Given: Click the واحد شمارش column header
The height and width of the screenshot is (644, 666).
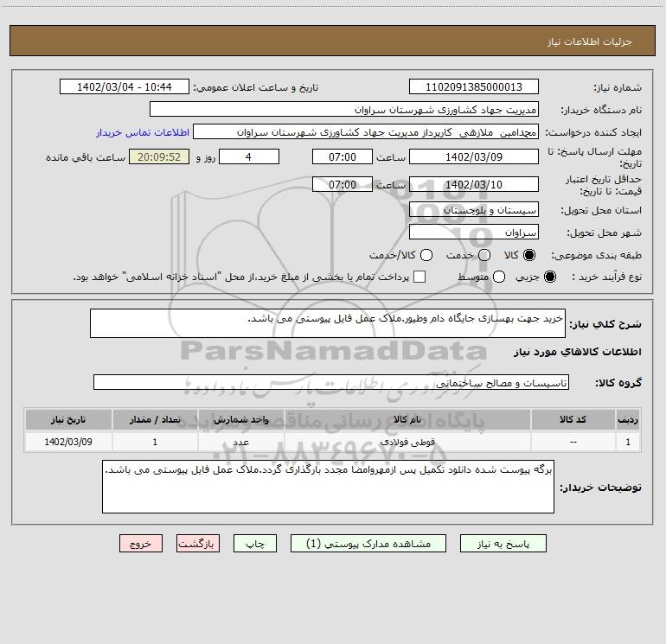Looking at the screenshot, I should (240, 419).
